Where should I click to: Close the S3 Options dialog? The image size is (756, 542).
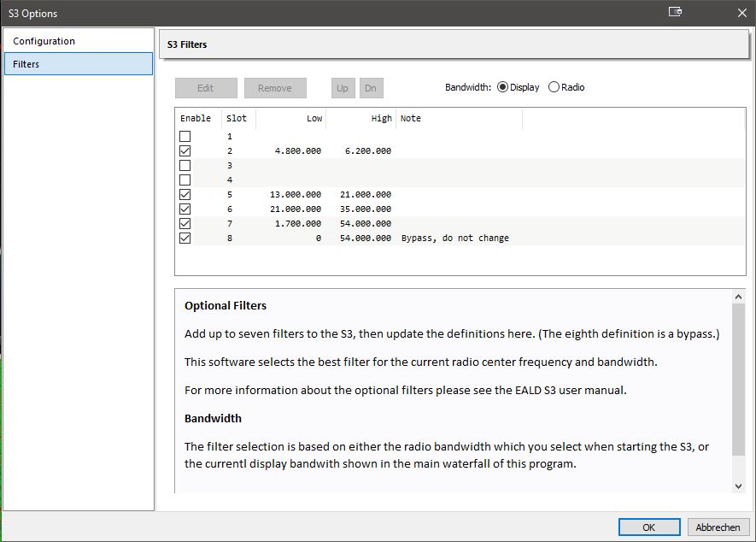pyautogui.click(x=741, y=13)
